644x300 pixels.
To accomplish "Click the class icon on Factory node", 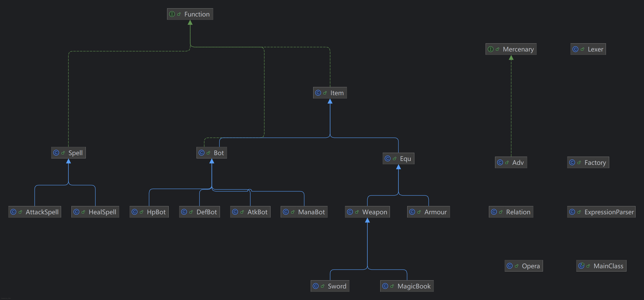I will click(x=572, y=163).
